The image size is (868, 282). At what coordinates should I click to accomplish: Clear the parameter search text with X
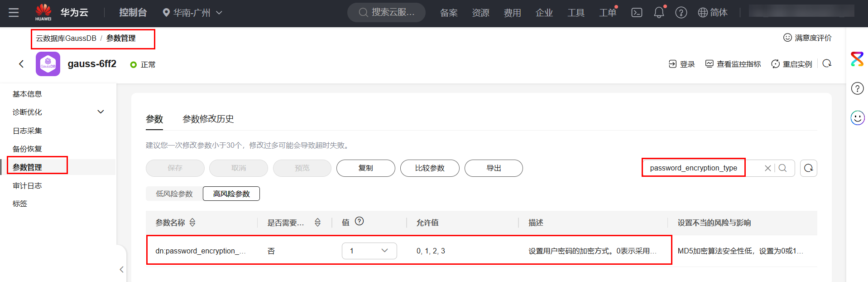767,168
